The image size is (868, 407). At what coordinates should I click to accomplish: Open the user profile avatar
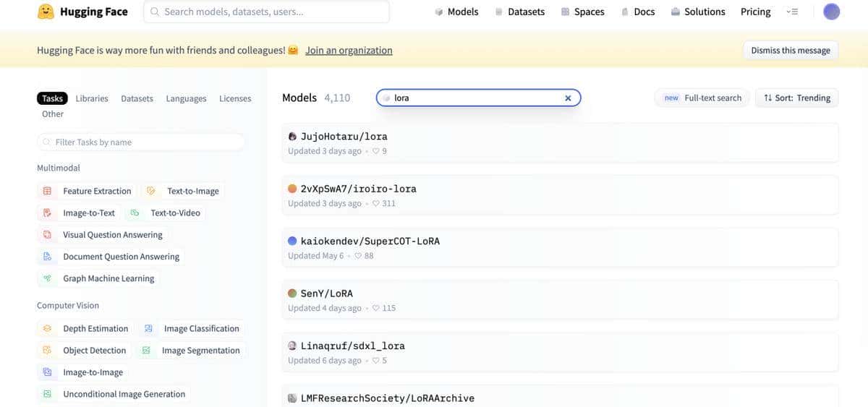(x=832, y=12)
